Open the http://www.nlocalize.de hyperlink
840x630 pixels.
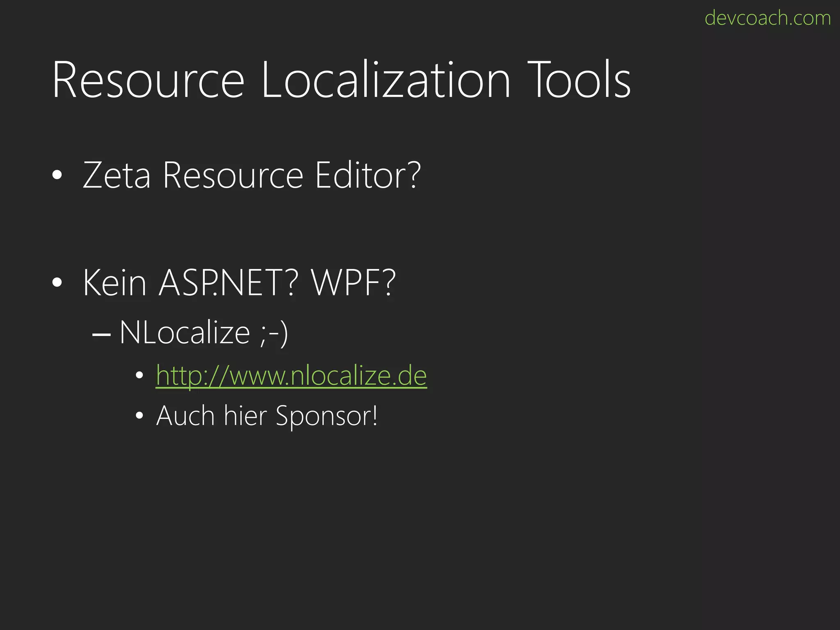click(x=291, y=375)
